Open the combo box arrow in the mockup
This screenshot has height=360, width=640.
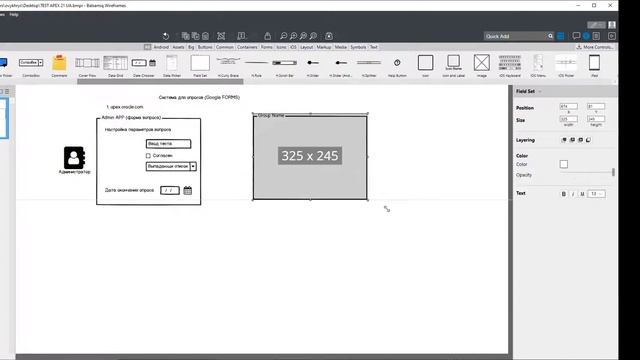[x=193, y=167]
